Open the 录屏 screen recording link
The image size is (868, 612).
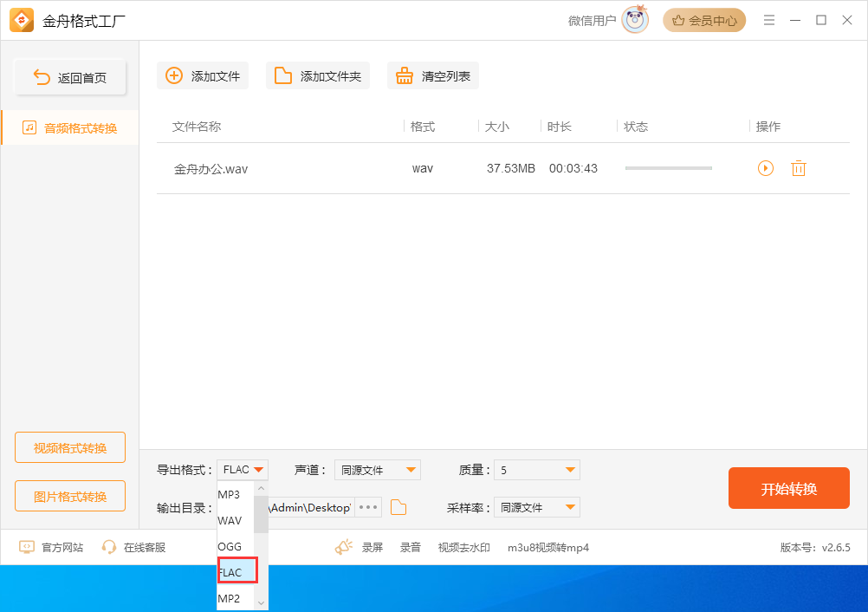click(x=372, y=547)
